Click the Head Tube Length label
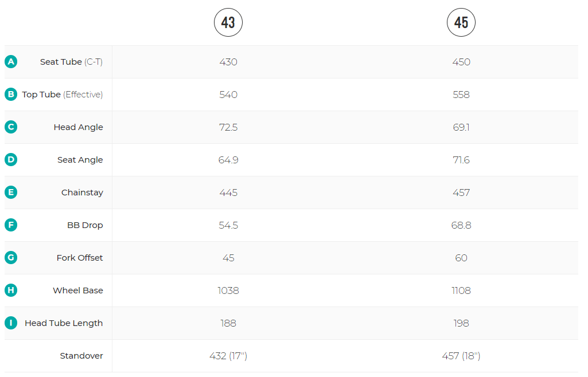Image resolution: width=588 pixels, height=377 pixels. click(64, 323)
